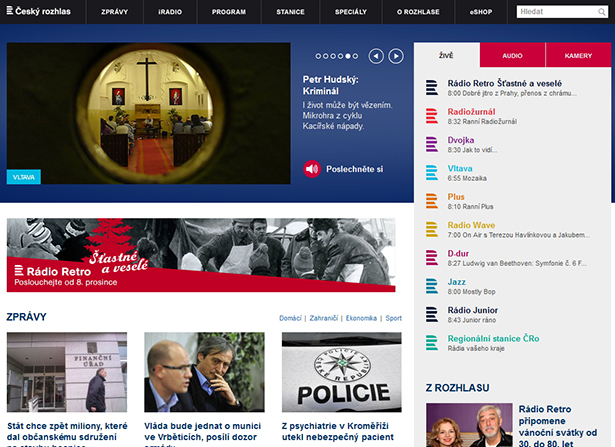Select the fourth carousel dot
The image size is (615, 447).
coord(340,56)
